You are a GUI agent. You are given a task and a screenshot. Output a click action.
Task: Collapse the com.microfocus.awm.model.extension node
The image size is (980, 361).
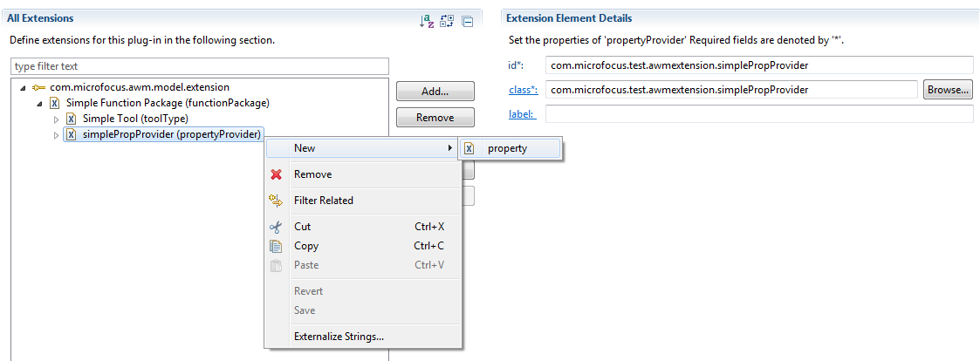click(21, 87)
